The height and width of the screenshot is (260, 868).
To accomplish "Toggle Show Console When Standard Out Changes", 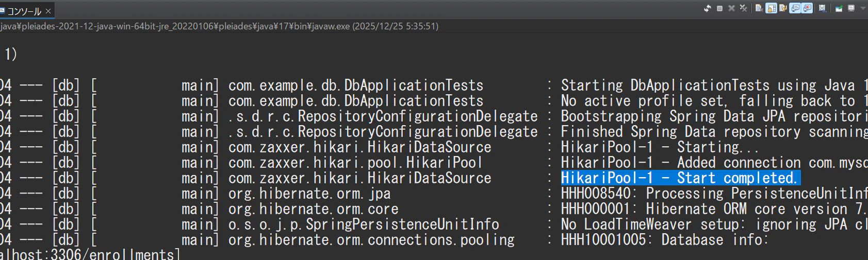I will coord(795,8).
